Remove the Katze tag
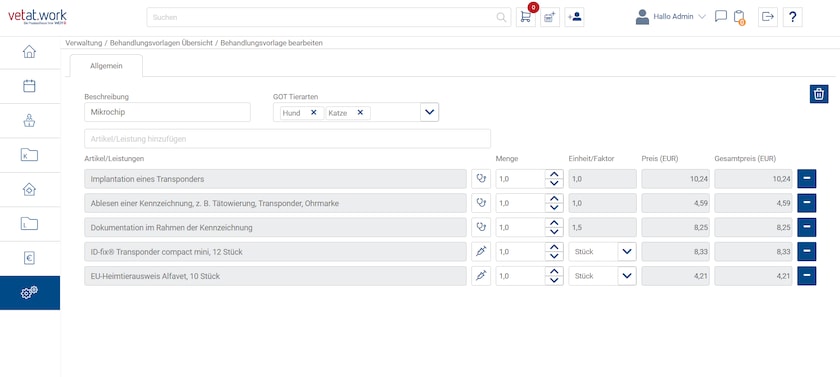 [360, 112]
